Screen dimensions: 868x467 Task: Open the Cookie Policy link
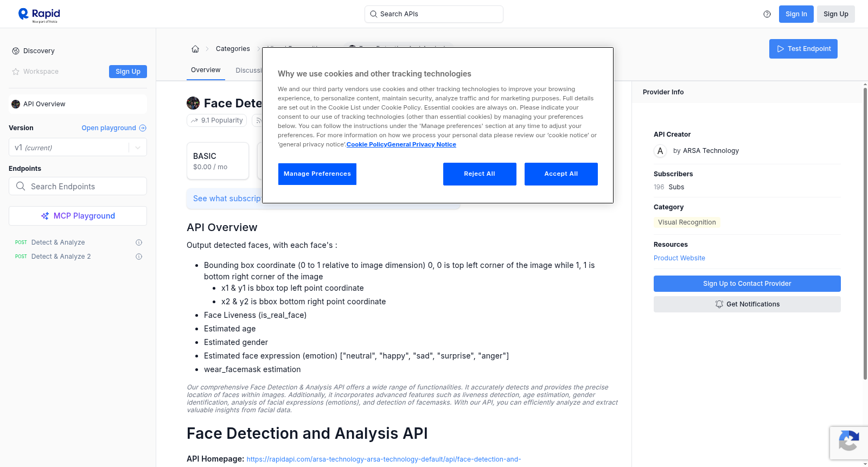pos(367,144)
